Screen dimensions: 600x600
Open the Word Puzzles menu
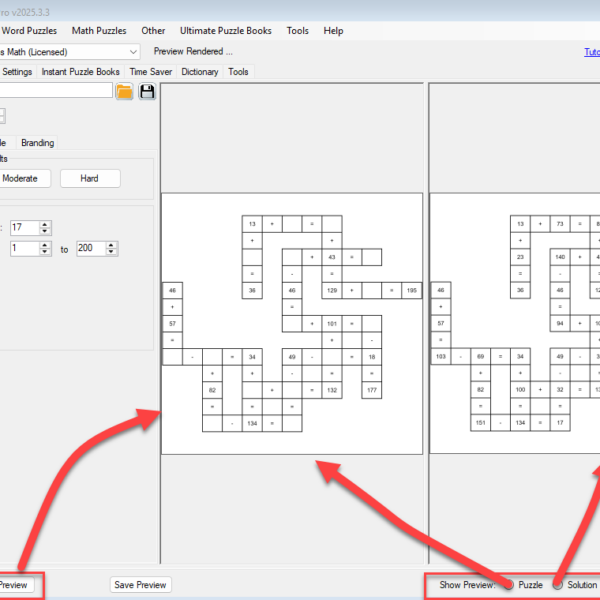click(x=28, y=31)
